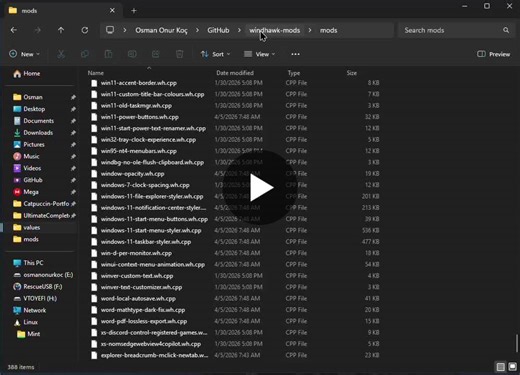Toggle the Preview pane
Screen dimensions: 520x375
(494, 54)
